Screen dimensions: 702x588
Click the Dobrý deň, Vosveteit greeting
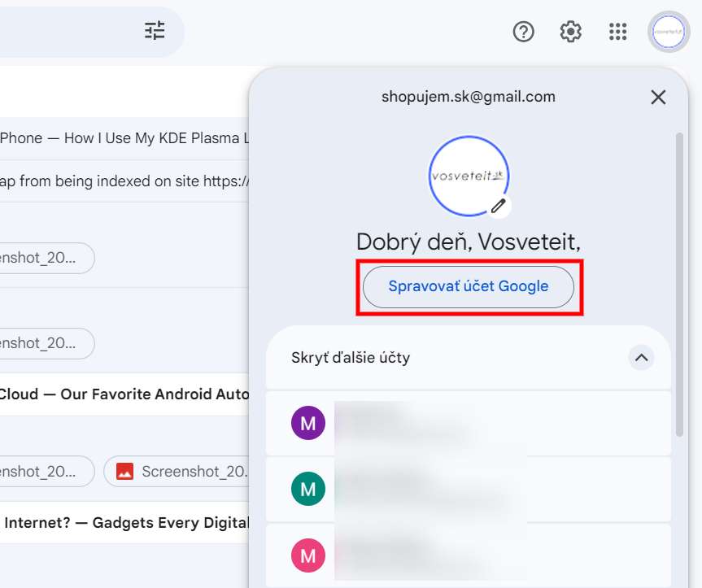469,242
